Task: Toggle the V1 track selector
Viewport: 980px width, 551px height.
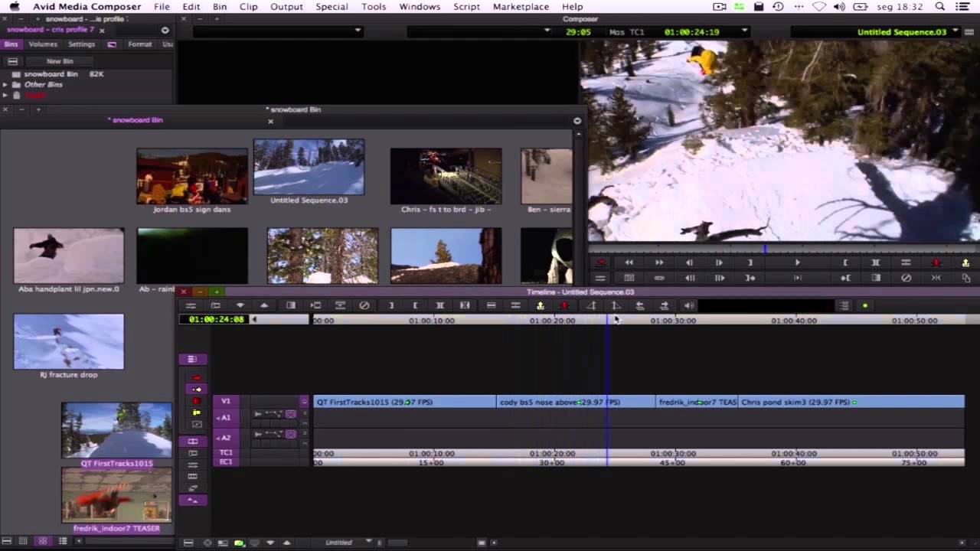Action: [225, 401]
